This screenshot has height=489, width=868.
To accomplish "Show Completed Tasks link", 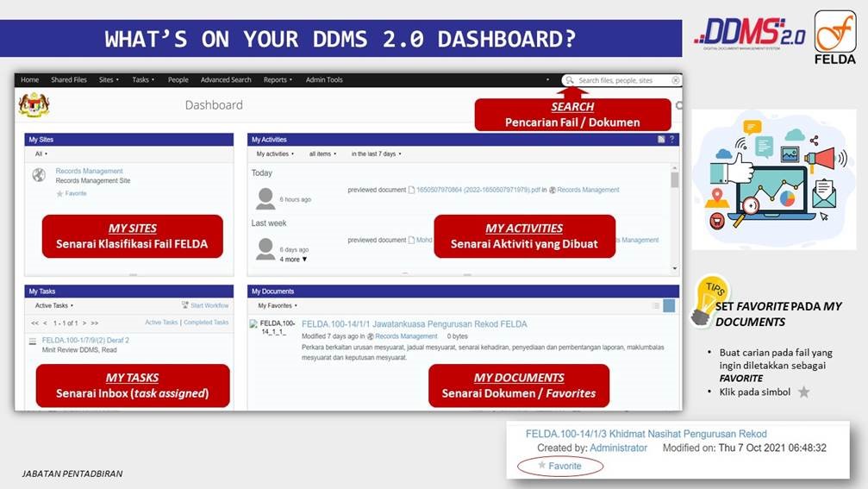I will coord(206,323).
